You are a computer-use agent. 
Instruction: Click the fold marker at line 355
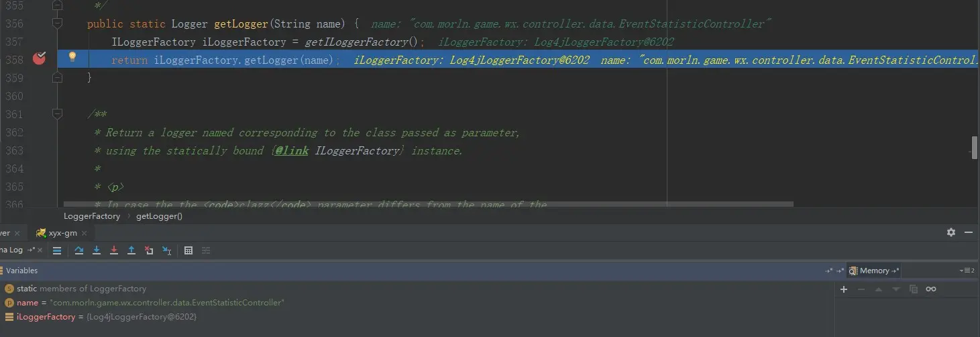pyautogui.click(x=58, y=5)
